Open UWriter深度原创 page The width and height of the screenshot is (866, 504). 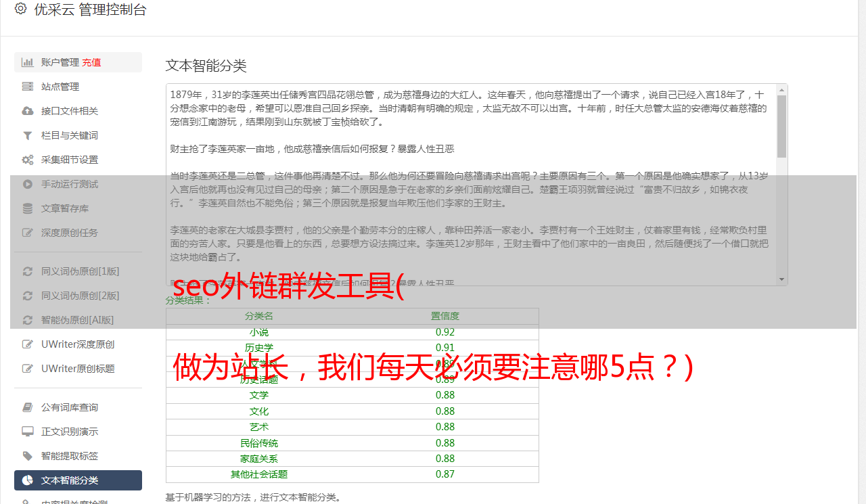click(x=78, y=344)
